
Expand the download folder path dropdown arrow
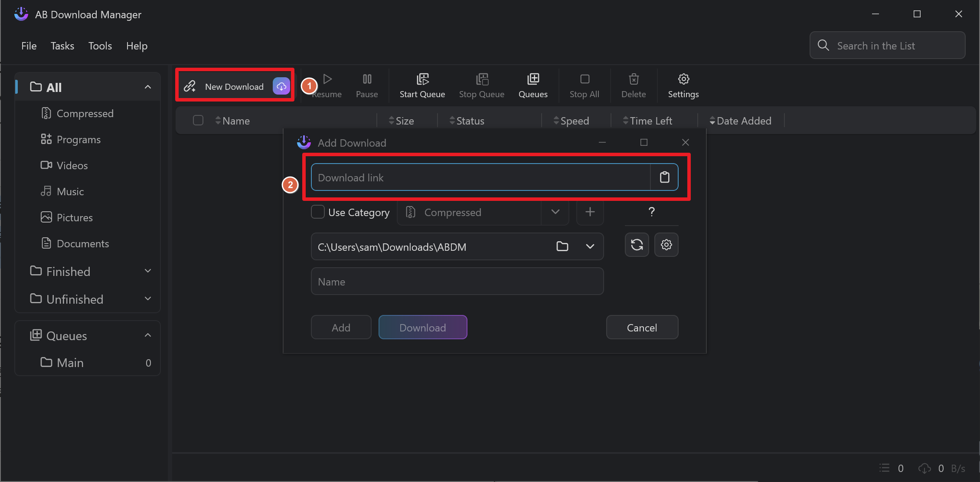(590, 246)
